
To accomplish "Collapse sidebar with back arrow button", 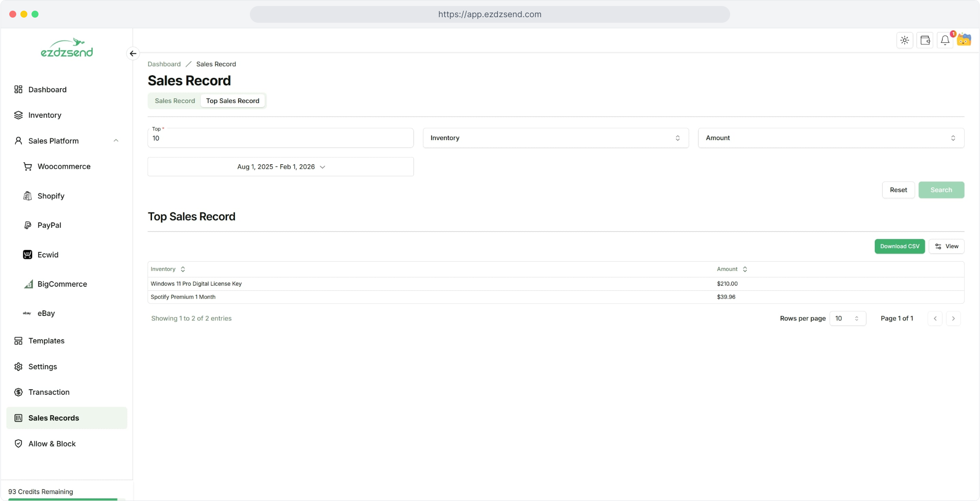I will [x=133, y=53].
